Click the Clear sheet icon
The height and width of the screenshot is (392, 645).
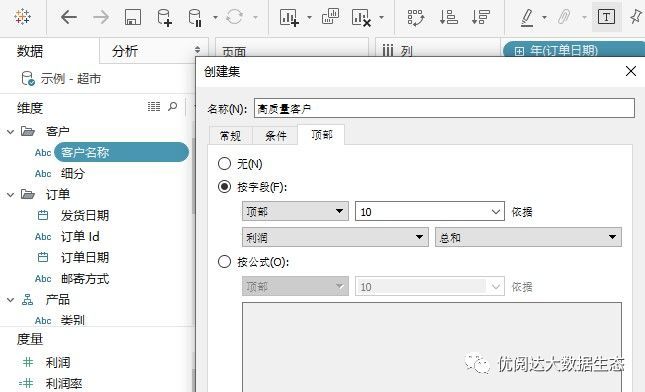tap(361, 18)
